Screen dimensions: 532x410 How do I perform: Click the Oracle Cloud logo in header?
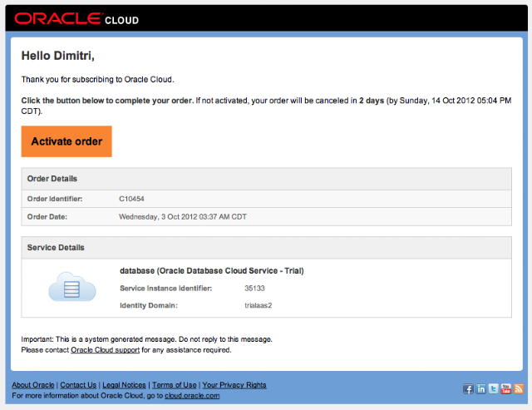(x=76, y=18)
